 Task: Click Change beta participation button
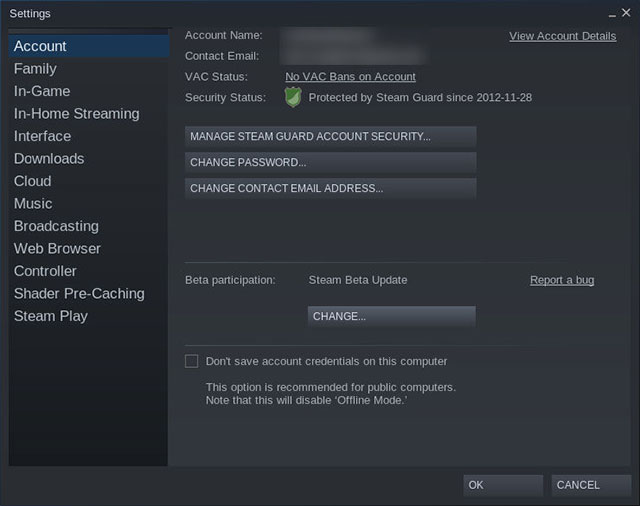click(x=392, y=316)
